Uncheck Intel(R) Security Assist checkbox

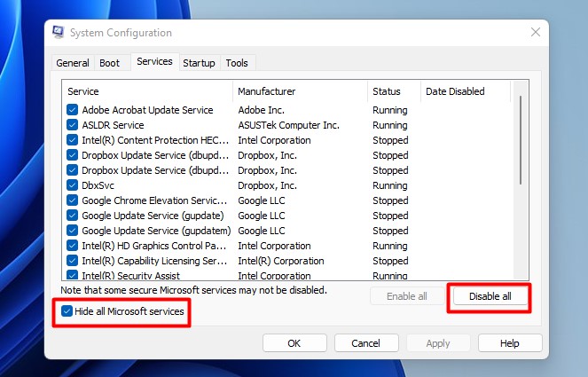point(72,275)
